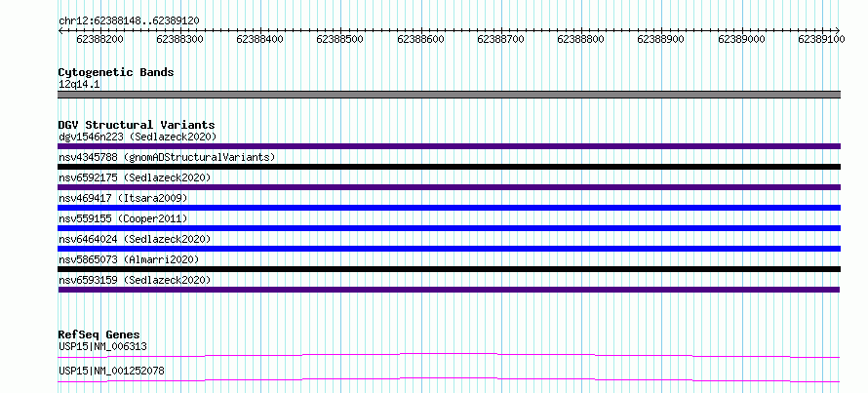This screenshot has width=868, height=393.
Task: Click the 62389100 ruler position label
Action: tap(821, 39)
